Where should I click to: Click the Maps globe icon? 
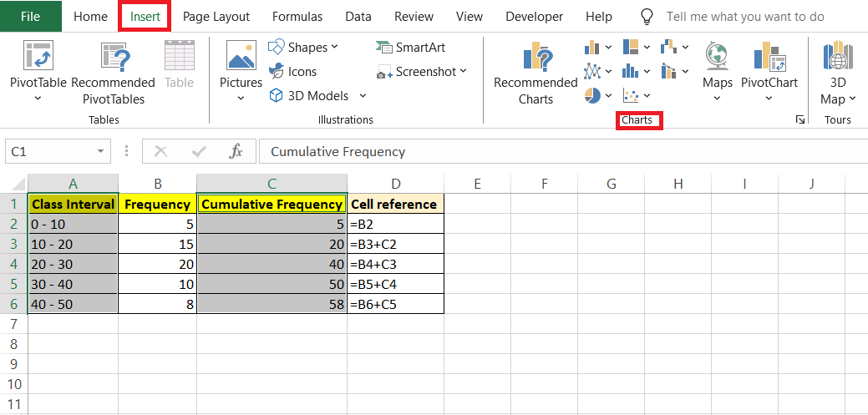[x=716, y=56]
